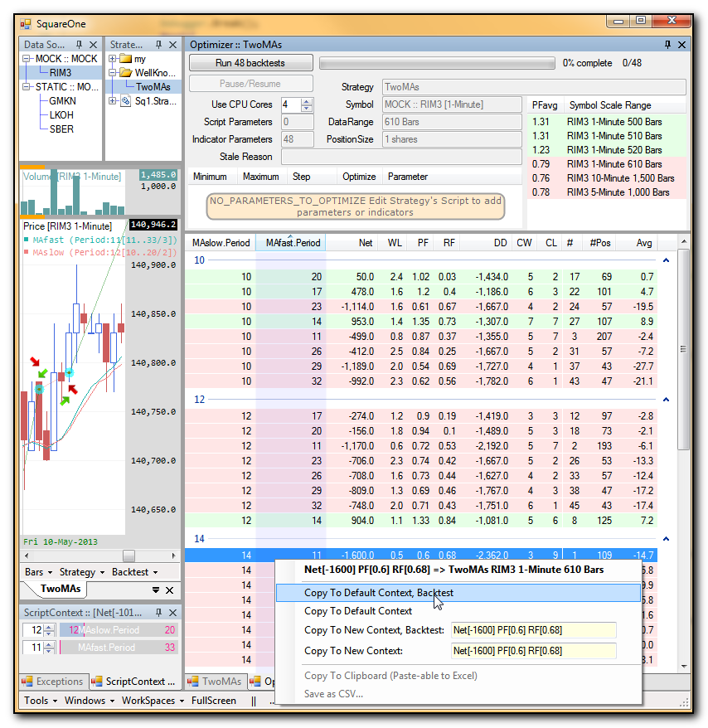Collapse the STATIC data source node
Image resolution: width=708 pixels, height=728 pixels.
27,87
